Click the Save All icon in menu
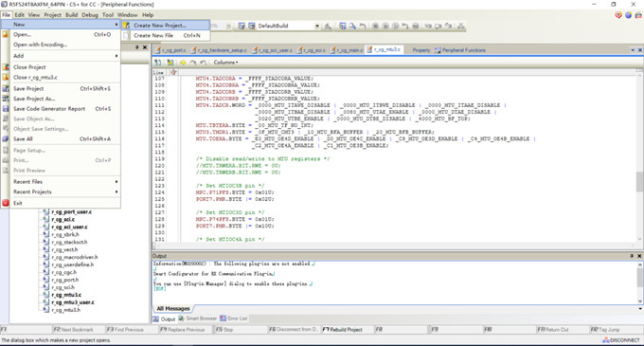Image resolution: width=644 pixels, height=346 pixels. point(6,139)
